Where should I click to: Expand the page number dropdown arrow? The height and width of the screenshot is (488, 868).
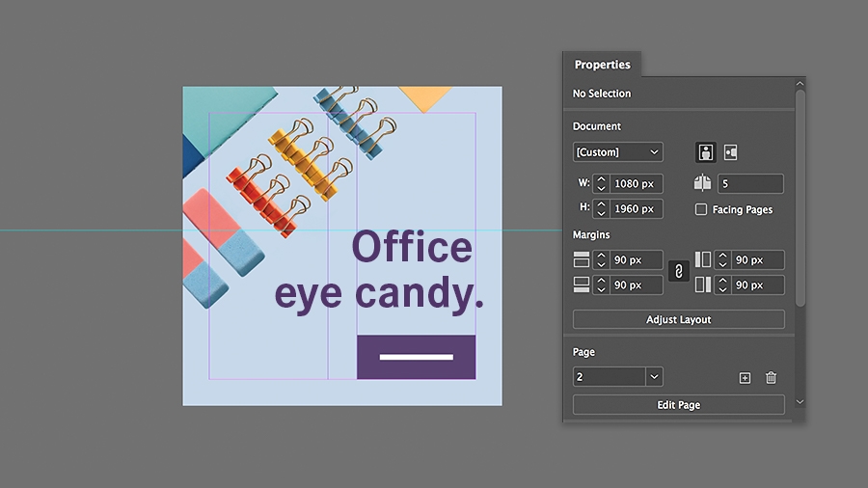click(654, 377)
